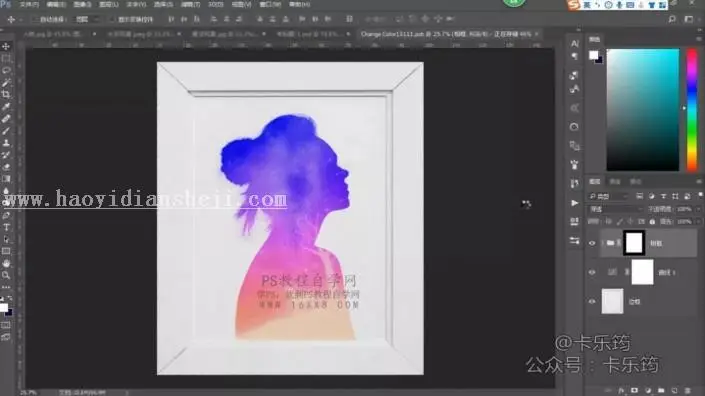Select the Lasso tool
705x396 pixels.
(6, 71)
